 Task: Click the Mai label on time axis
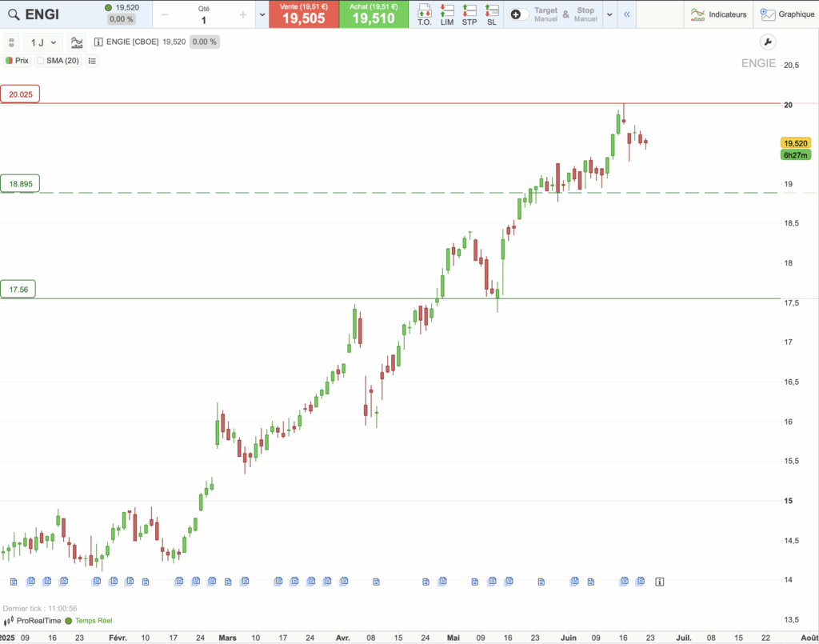click(453, 638)
